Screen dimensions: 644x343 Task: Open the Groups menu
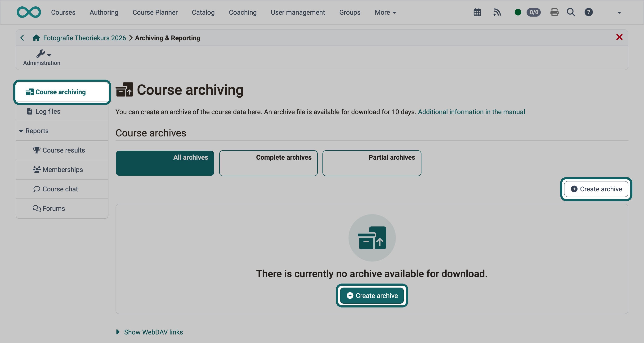click(x=350, y=12)
